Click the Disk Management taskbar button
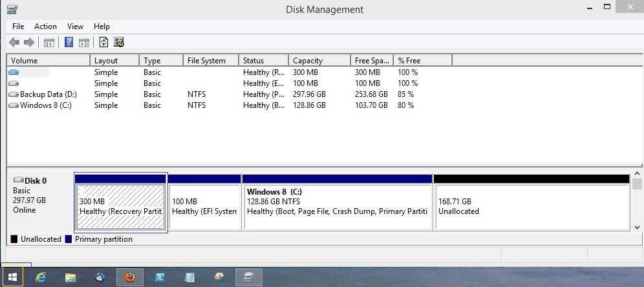This screenshot has height=287, width=644. [249, 277]
